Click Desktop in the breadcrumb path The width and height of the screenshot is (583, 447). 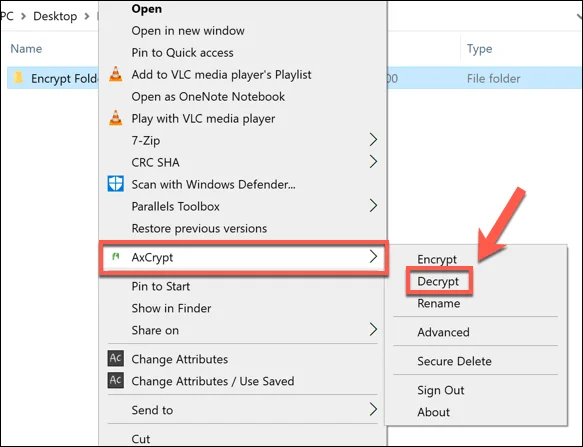coord(55,16)
